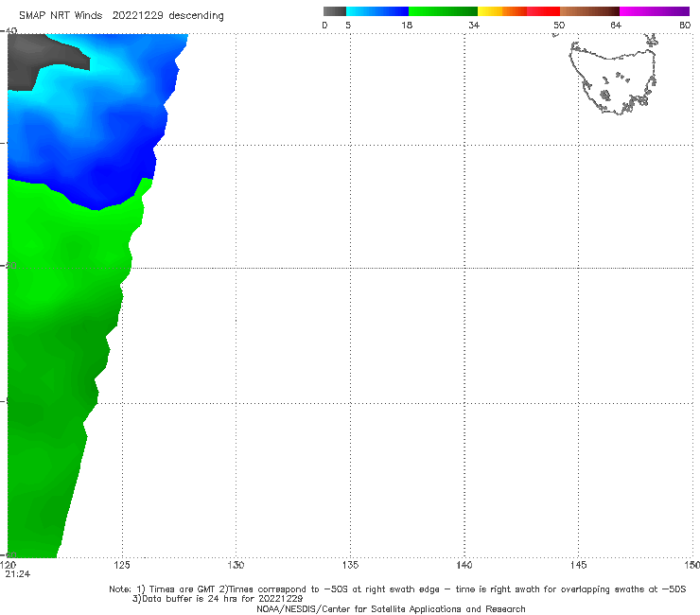This screenshot has width=700, height=615.
Task: Click the brown 50–64 color bar segment
Action: [x=589, y=11]
